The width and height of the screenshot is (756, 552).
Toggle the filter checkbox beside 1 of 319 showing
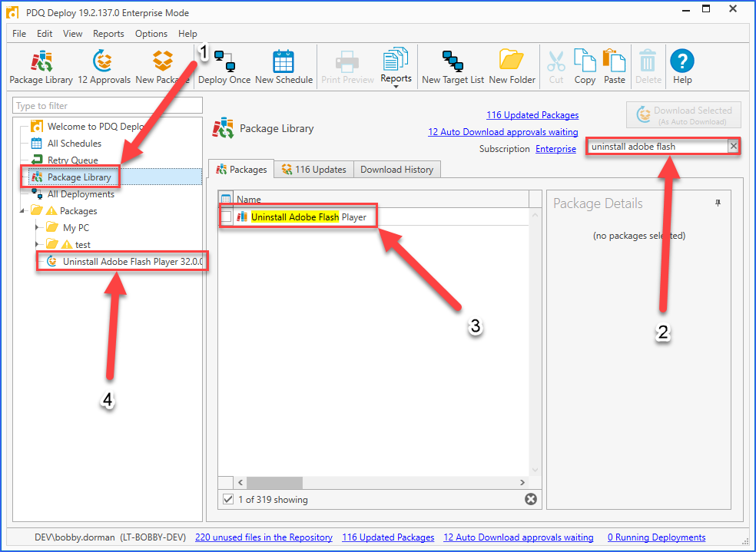(x=228, y=500)
